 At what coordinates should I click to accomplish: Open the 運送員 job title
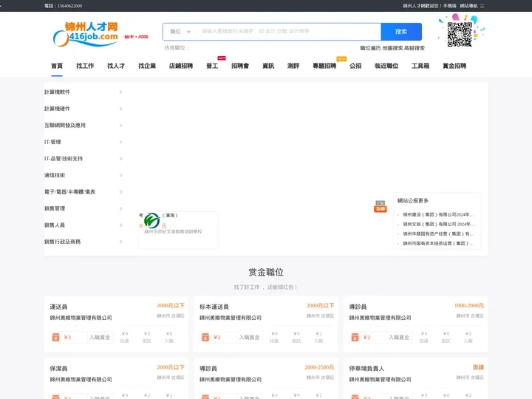coord(58,307)
